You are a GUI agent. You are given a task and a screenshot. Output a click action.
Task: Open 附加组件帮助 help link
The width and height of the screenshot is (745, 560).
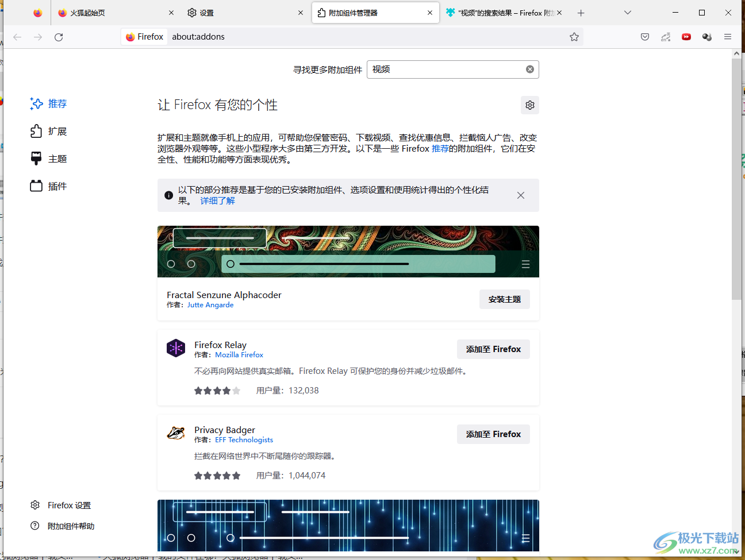click(x=62, y=526)
